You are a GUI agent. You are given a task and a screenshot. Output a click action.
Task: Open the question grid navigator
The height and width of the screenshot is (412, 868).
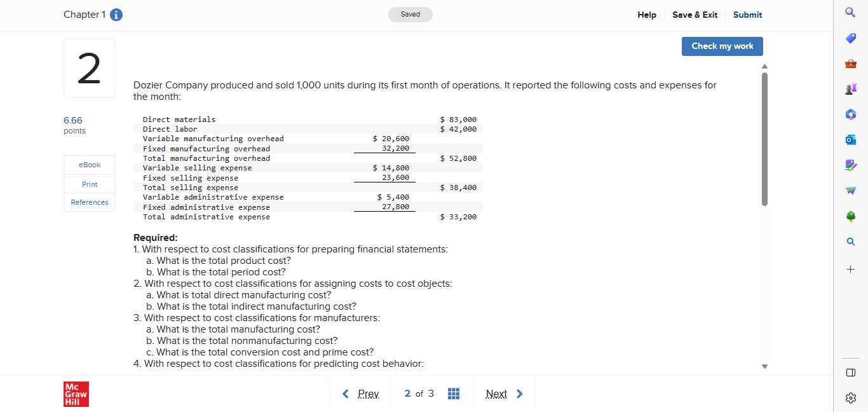(453, 393)
